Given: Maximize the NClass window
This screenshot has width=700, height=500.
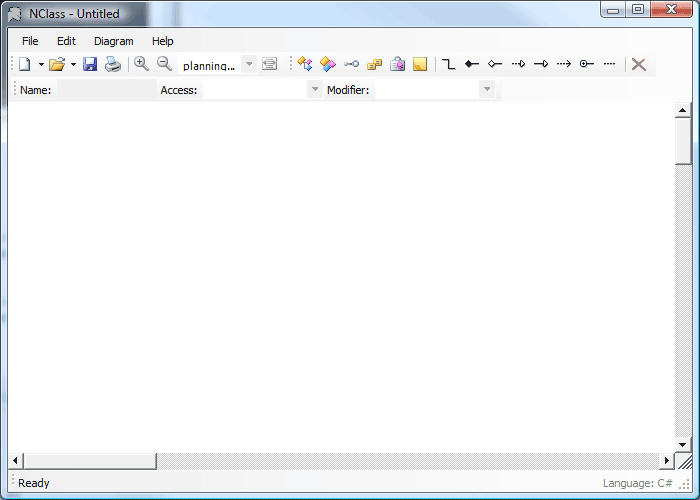Looking at the screenshot, I should pos(638,9).
